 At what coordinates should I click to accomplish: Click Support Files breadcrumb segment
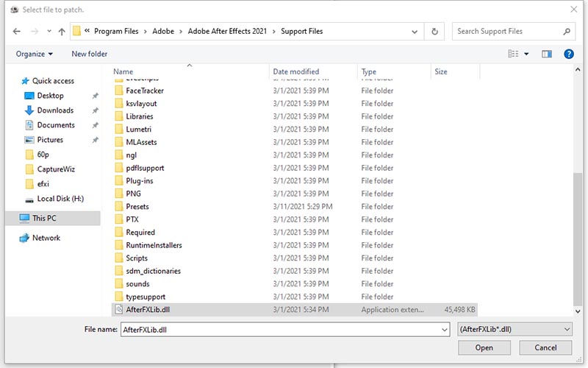tap(302, 32)
